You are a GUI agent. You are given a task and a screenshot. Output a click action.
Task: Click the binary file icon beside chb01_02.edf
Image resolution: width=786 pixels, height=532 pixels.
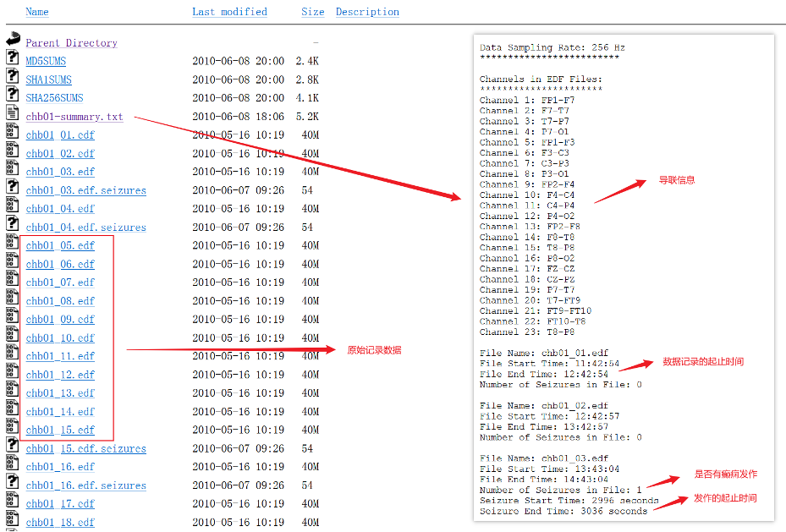pyautogui.click(x=13, y=150)
